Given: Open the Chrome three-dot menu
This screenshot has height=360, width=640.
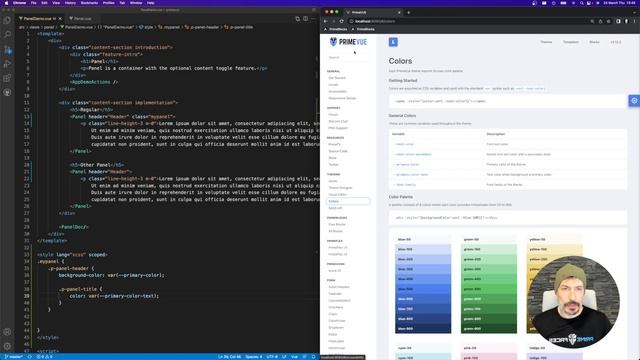Looking at the screenshot, I should [x=635, y=21].
